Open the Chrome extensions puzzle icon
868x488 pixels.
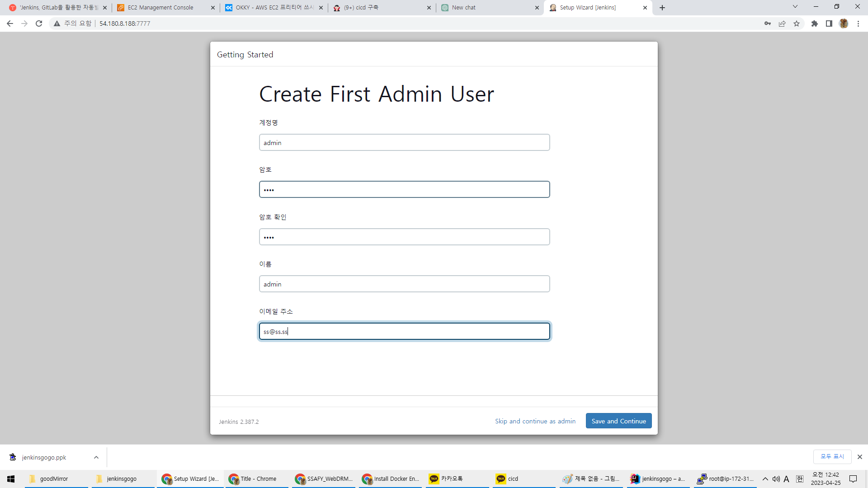(x=815, y=23)
